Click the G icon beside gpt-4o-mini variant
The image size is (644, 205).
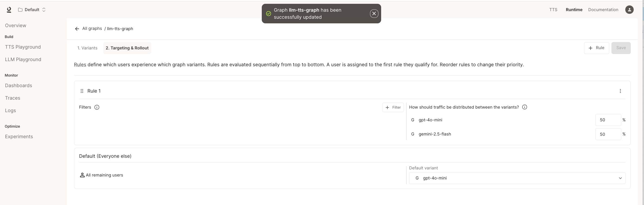coord(413,120)
